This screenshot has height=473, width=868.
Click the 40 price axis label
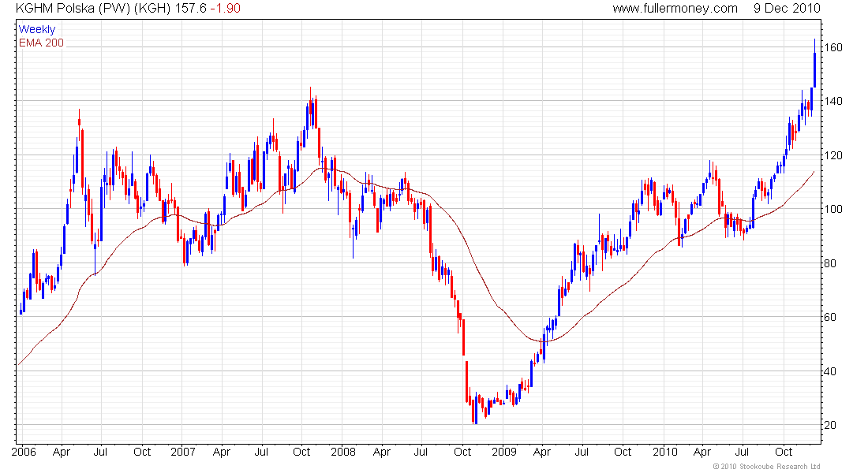(830, 371)
